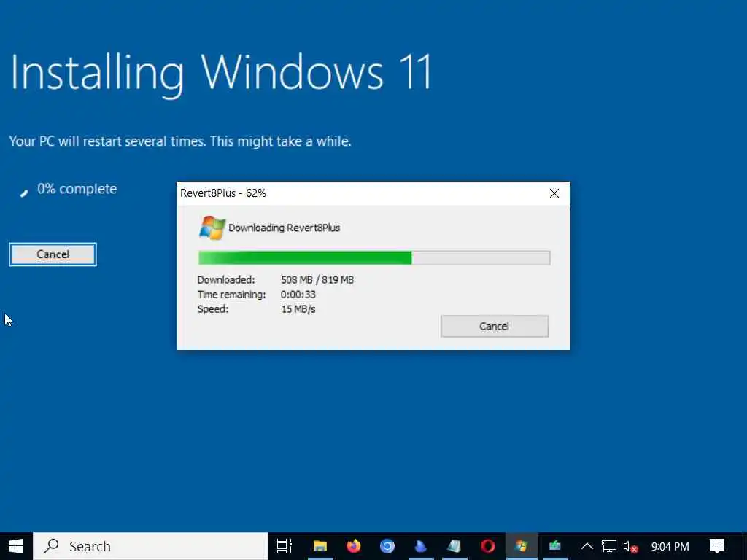Open the Windows Start menu

coord(16,546)
